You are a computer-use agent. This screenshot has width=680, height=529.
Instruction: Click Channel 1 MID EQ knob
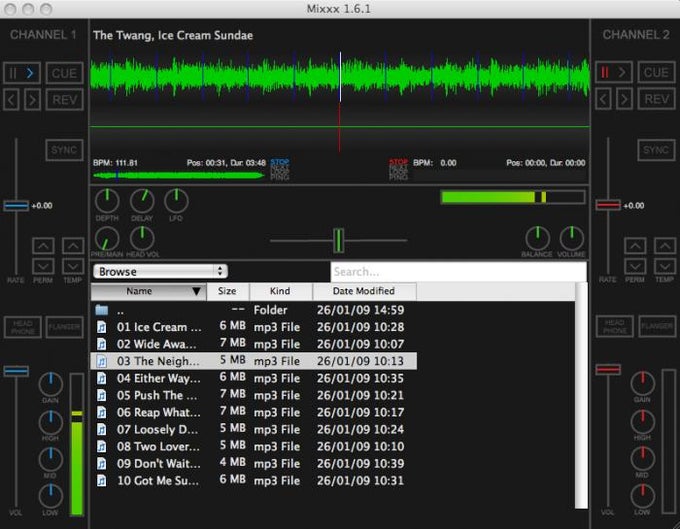(51, 459)
